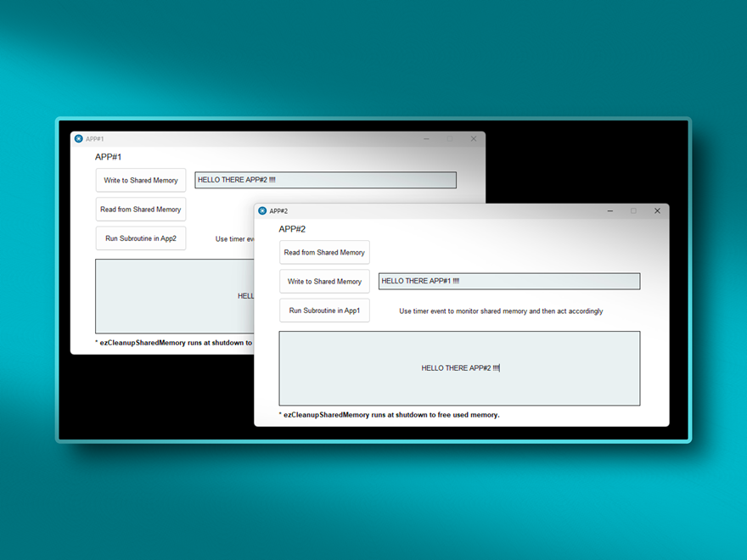This screenshot has width=747, height=560.
Task: Focus the APP#1 text field with HELLO THERE APP#2
Action: [x=325, y=180]
